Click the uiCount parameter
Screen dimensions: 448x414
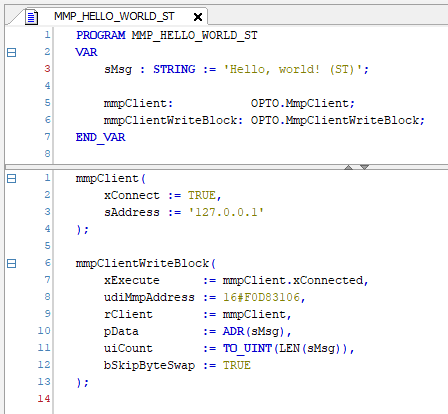(128, 348)
